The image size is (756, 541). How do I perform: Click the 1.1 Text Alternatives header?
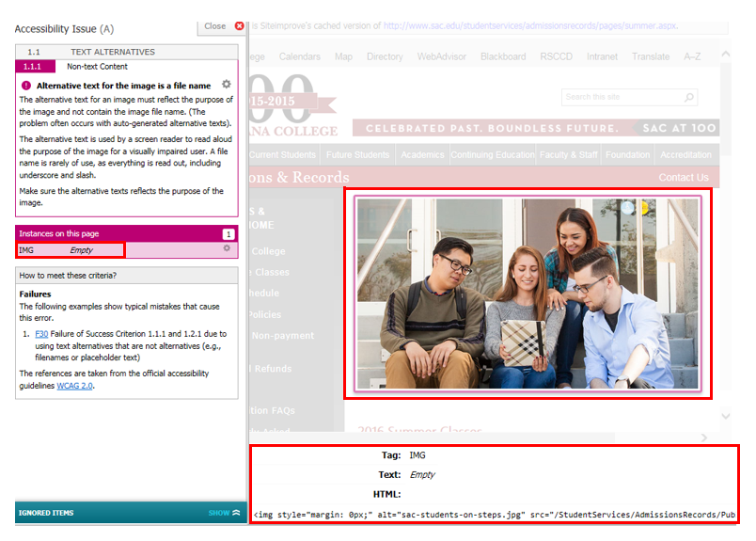127,52
